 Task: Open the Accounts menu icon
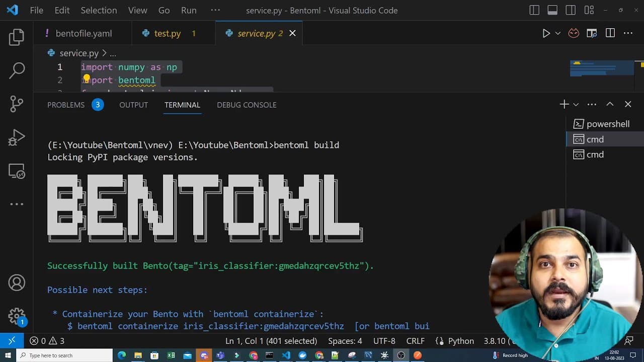(x=17, y=283)
